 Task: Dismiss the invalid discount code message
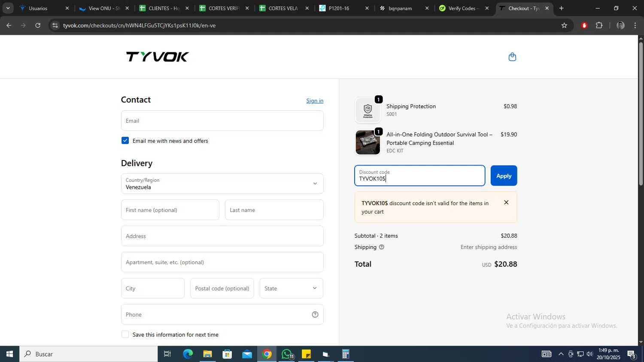(x=506, y=202)
